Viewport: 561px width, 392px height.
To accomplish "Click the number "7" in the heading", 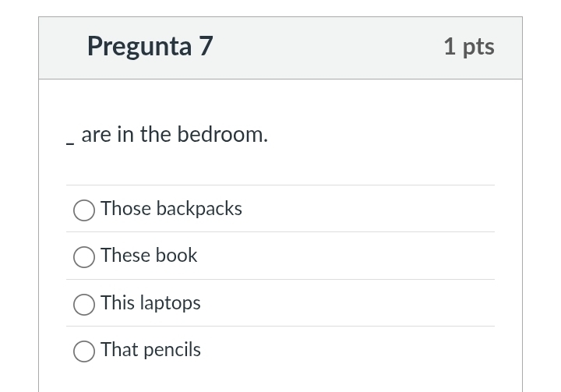I will coord(205,46).
